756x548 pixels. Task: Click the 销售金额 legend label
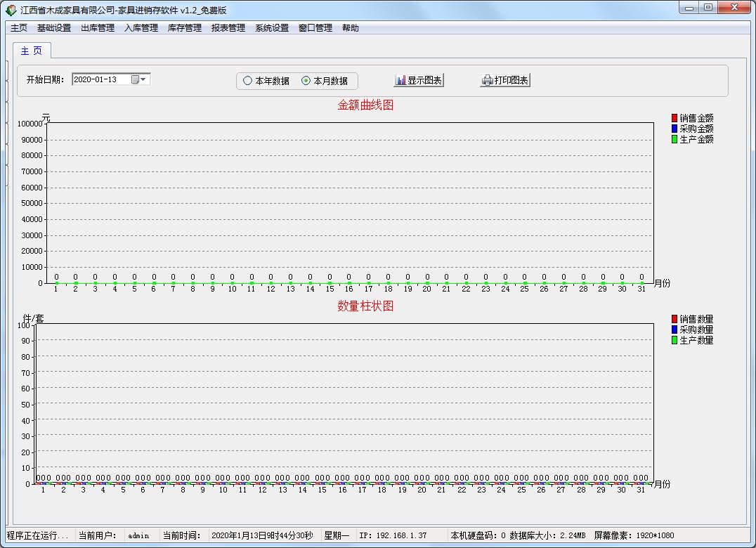click(x=697, y=118)
